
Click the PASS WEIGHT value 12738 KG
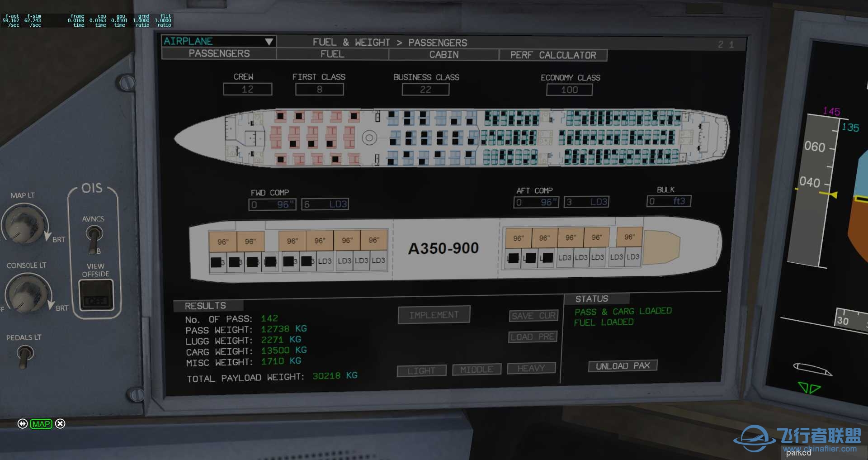[x=284, y=329]
